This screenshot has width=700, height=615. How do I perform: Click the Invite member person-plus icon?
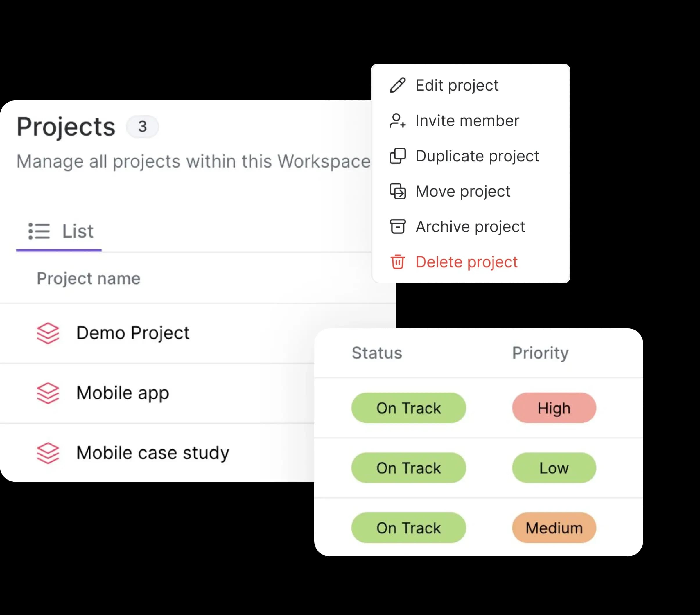click(398, 121)
